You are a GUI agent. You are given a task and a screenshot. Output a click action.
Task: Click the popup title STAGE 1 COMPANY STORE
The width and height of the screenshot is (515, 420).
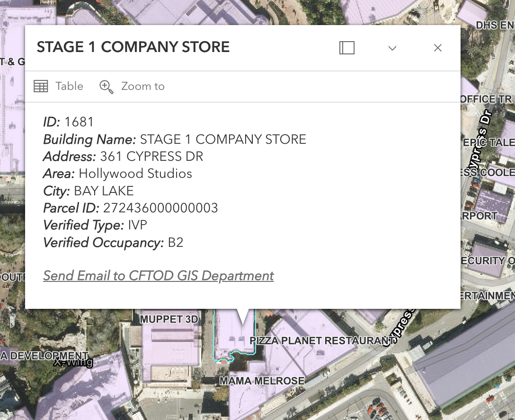[x=133, y=47]
